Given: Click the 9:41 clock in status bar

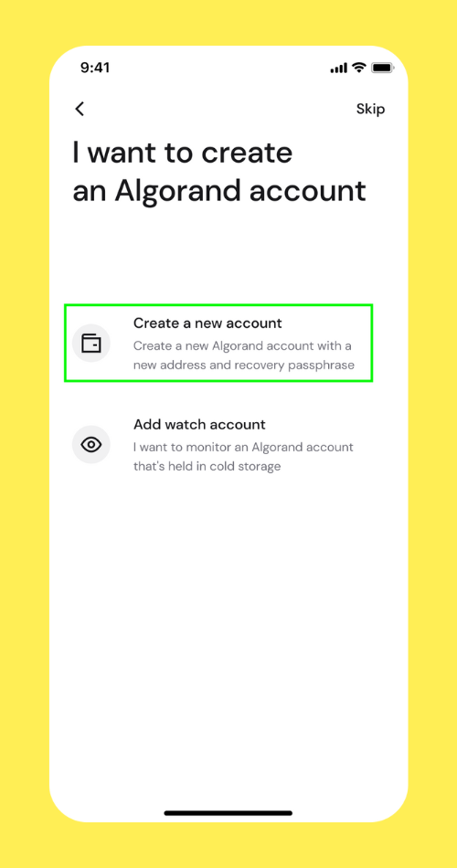Looking at the screenshot, I should (95, 68).
